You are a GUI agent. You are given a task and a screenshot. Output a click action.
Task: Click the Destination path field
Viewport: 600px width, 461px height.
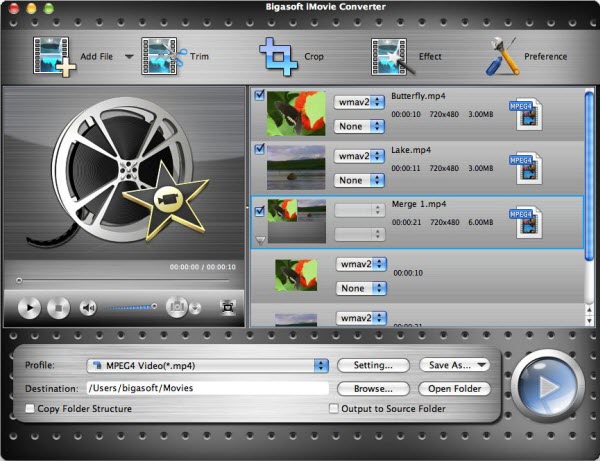point(208,388)
